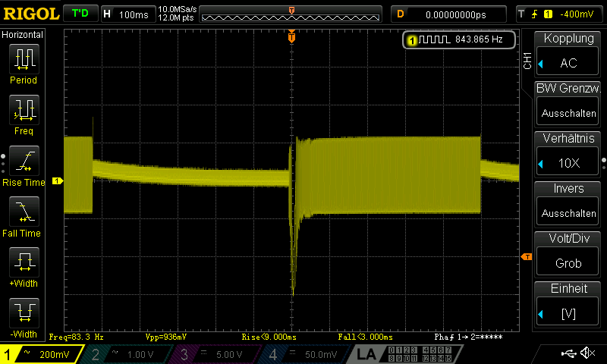
Task: Click the muted speaker icon
Action: click(x=587, y=353)
